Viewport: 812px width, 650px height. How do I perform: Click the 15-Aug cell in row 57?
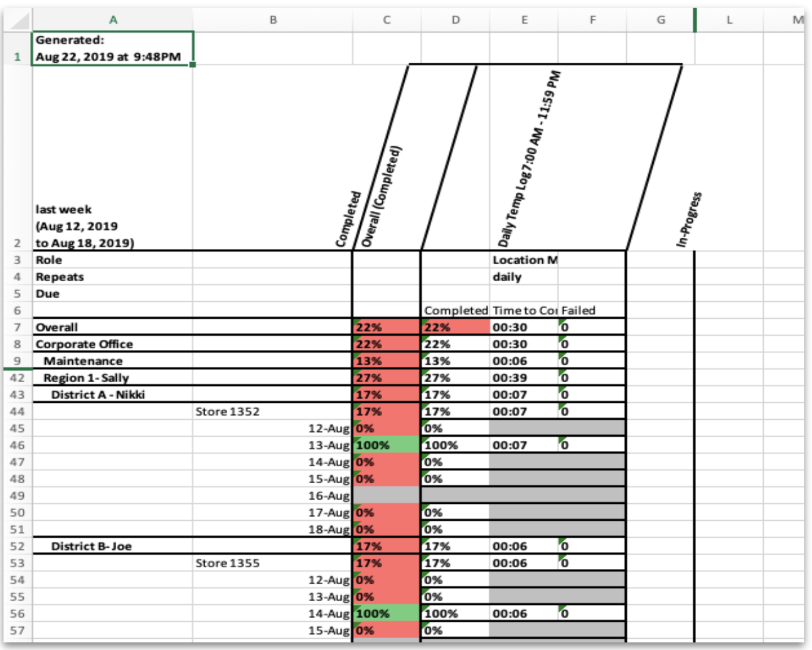coord(273,631)
